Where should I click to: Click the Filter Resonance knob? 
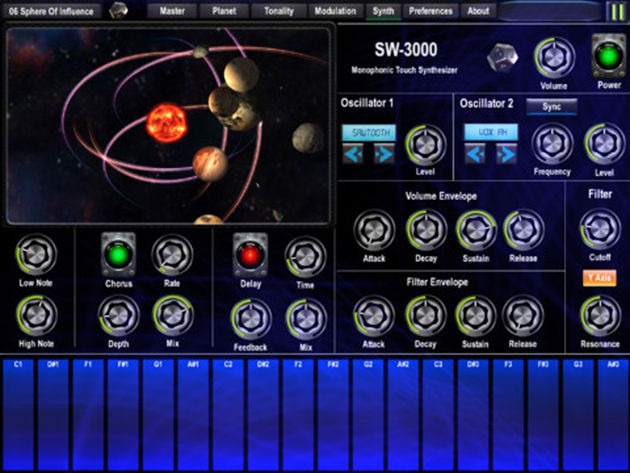[600, 316]
